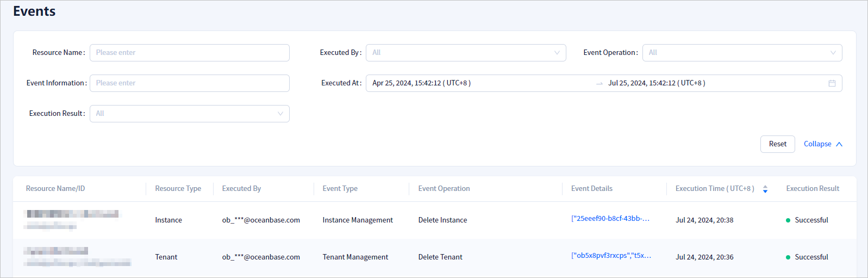Click the arrow between the date range
Viewport: 868px width, 278px height.
pos(599,83)
